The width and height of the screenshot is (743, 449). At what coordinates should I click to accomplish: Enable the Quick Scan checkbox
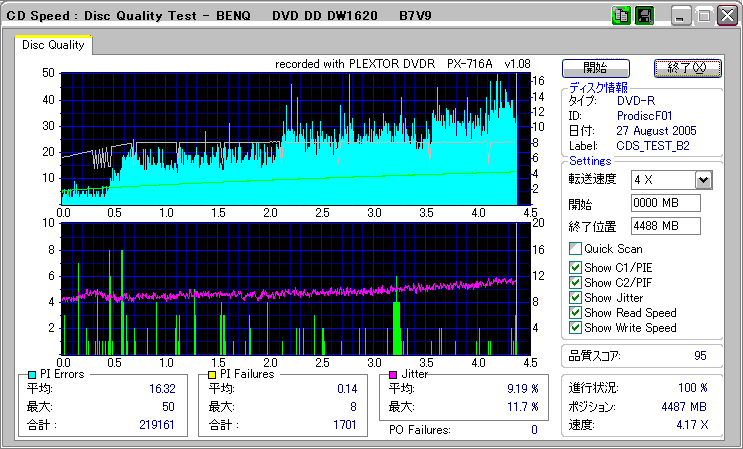tap(575, 248)
